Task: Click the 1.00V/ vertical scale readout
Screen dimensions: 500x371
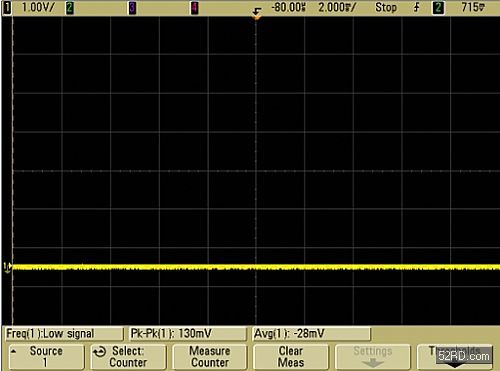Action: point(37,8)
